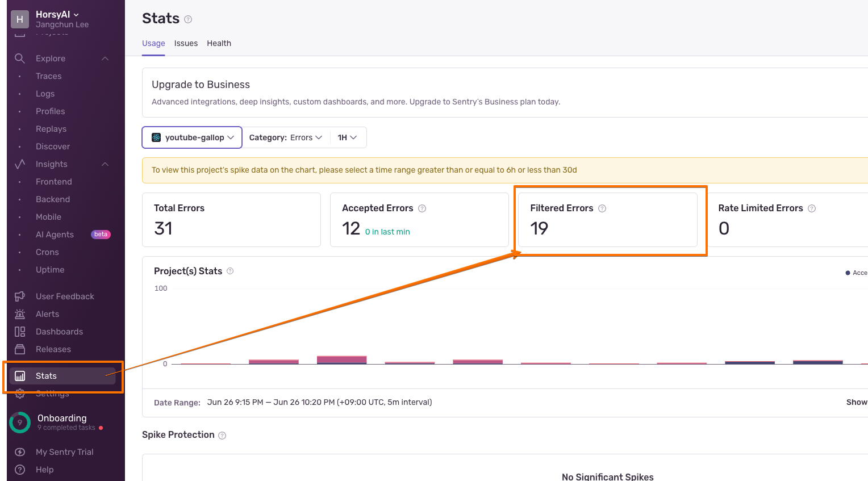Collapse the Insights section chevron

(105, 164)
